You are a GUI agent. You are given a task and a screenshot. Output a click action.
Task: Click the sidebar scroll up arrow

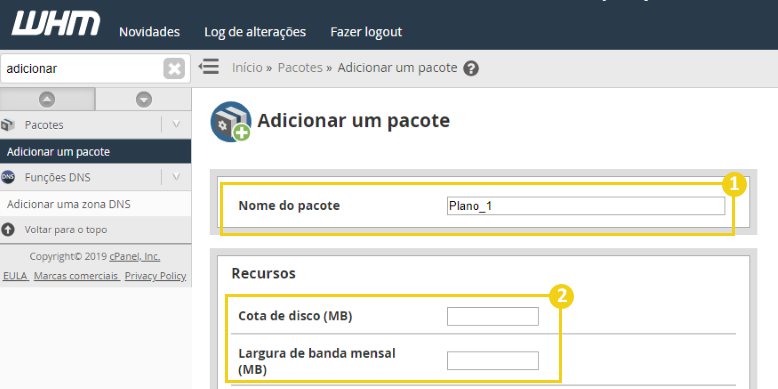[x=47, y=100]
